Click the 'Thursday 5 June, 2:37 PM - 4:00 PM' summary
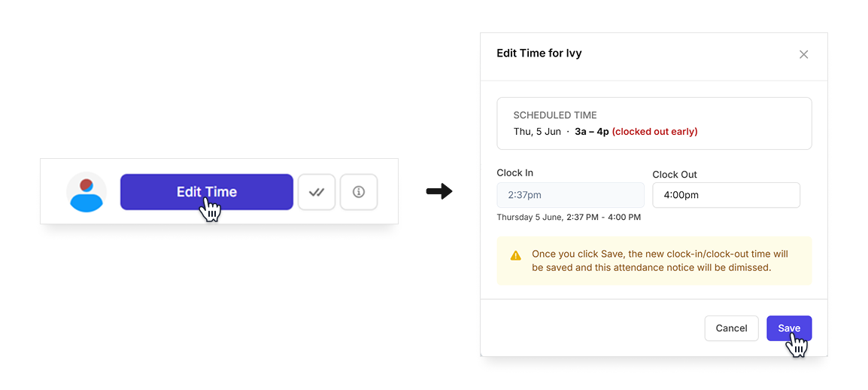This screenshot has width=868, height=390. click(x=569, y=217)
